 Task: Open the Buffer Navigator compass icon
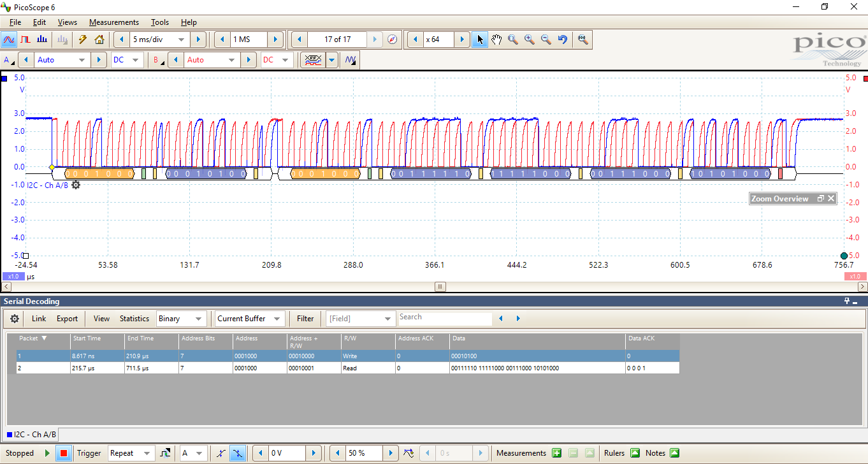(x=393, y=40)
